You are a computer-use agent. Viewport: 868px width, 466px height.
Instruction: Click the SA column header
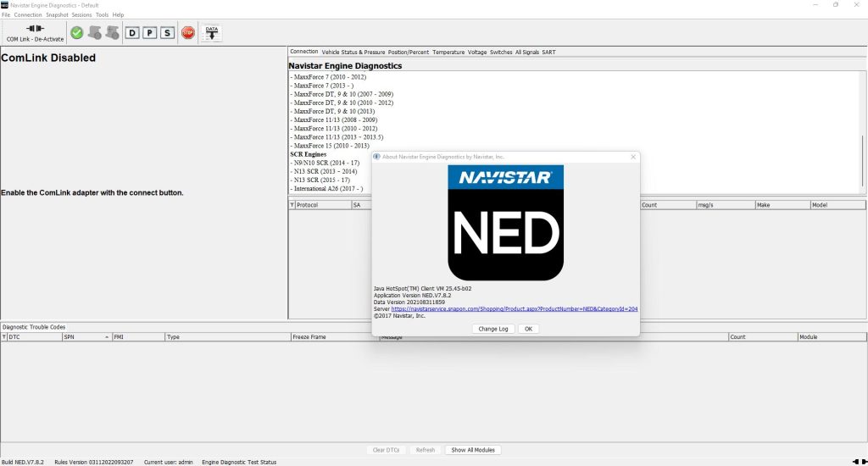[x=361, y=205]
